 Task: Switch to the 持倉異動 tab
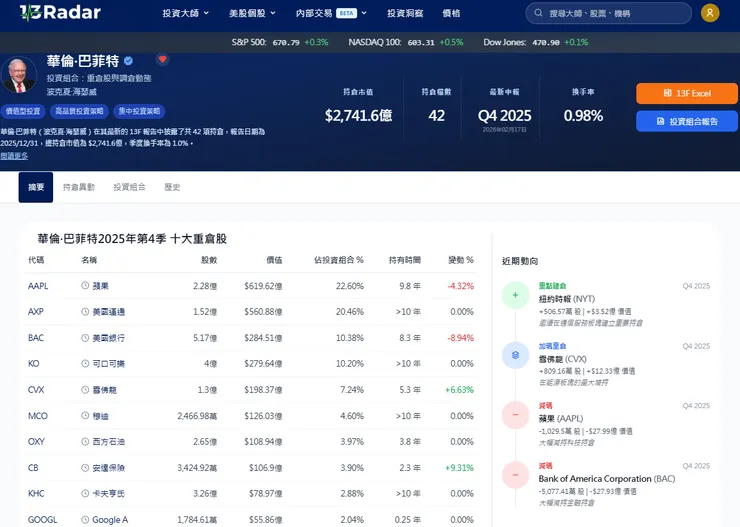click(79, 187)
